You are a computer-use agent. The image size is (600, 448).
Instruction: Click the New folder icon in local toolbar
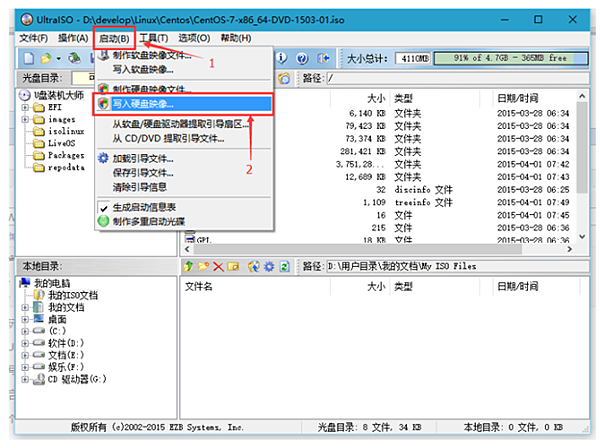tap(203, 267)
